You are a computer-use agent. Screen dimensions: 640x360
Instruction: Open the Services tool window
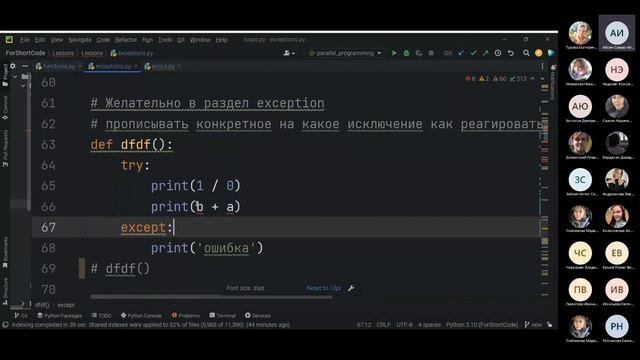(258, 316)
